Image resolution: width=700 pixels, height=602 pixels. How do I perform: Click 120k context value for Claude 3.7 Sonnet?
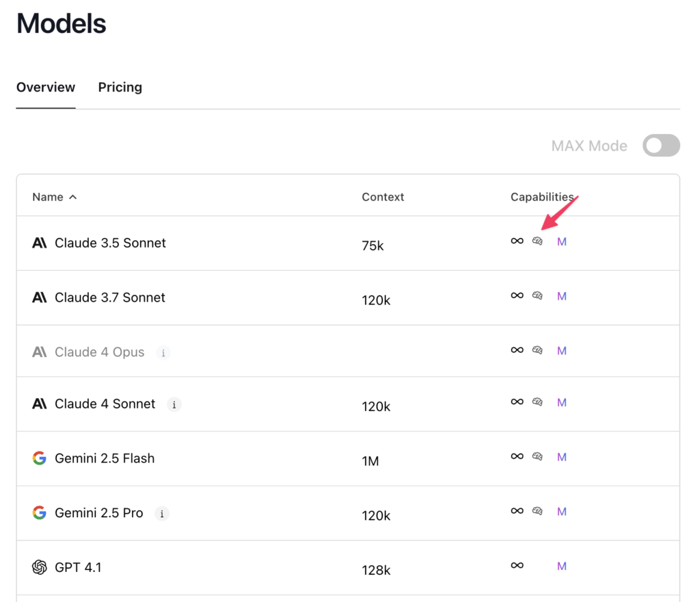(x=376, y=300)
